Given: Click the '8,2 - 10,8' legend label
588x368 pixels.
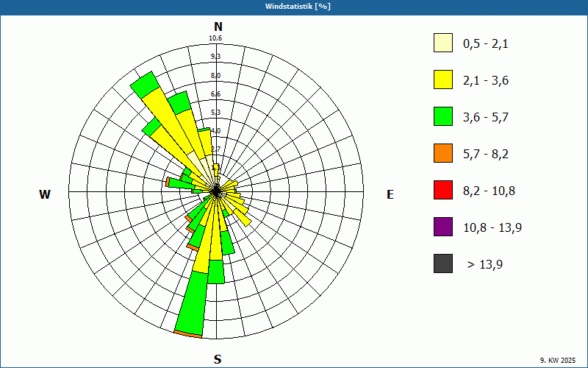Looking at the screenshot, I should [489, 191].
